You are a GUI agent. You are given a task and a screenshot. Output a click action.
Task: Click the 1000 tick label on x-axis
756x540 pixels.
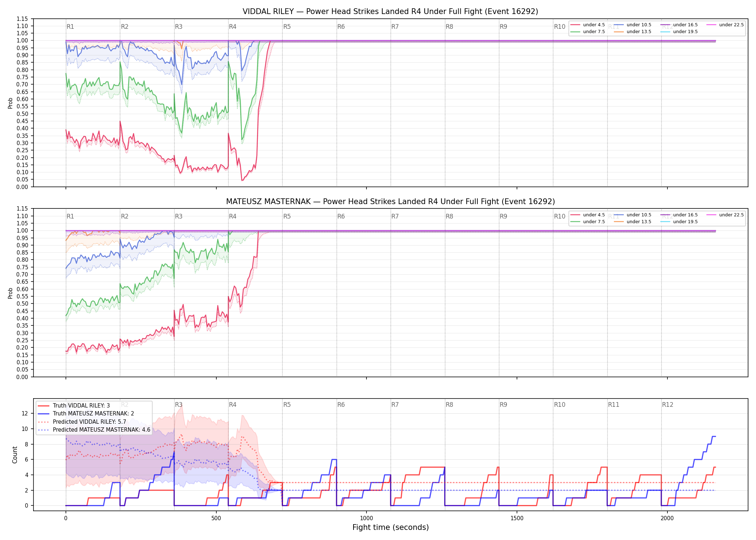[366, 518]
